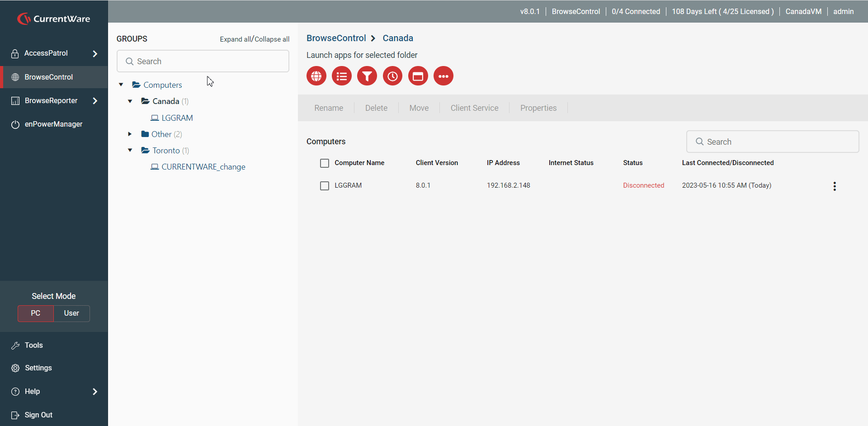Click the Client Version column header
This screenshot has width=868, height=426.
[437, 163]
